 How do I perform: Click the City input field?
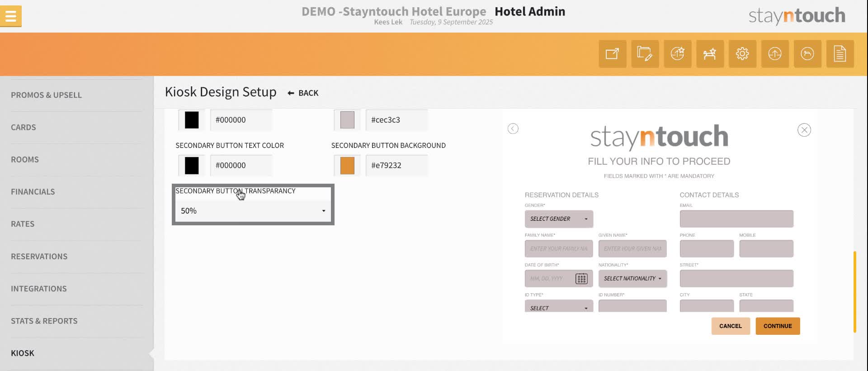click(707, 306)
